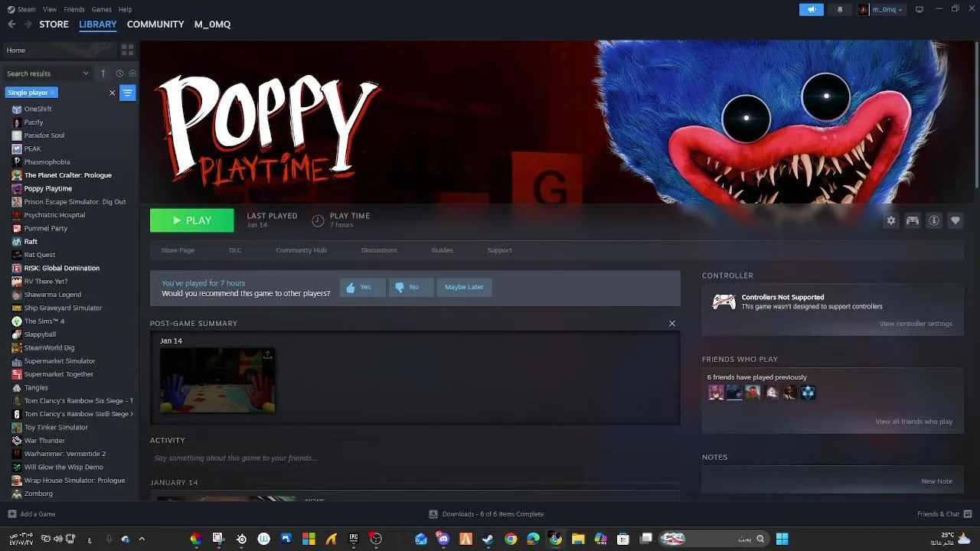Open View controller settings link
This screenshot has height=551, width=980.
916,324
